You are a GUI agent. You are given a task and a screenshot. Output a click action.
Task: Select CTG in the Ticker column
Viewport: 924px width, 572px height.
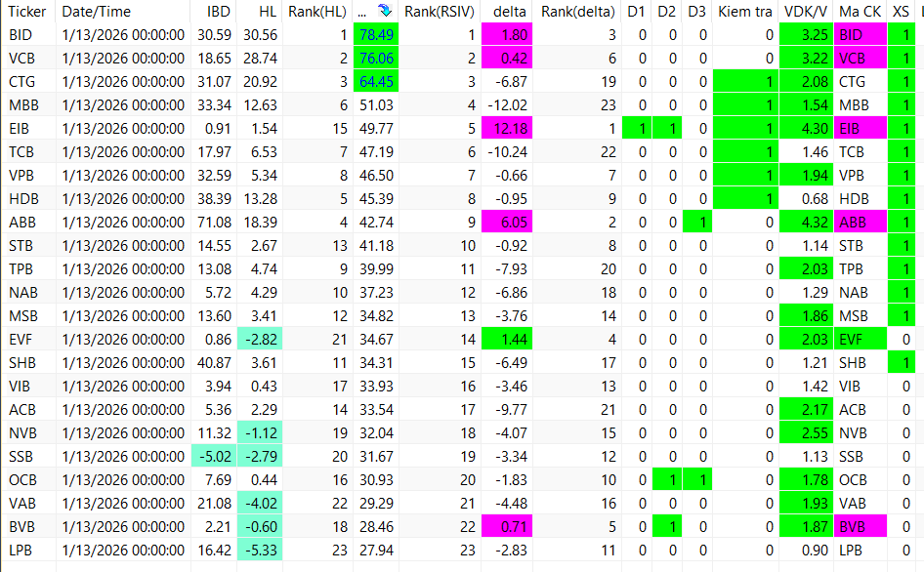click(x=21, y=82)
